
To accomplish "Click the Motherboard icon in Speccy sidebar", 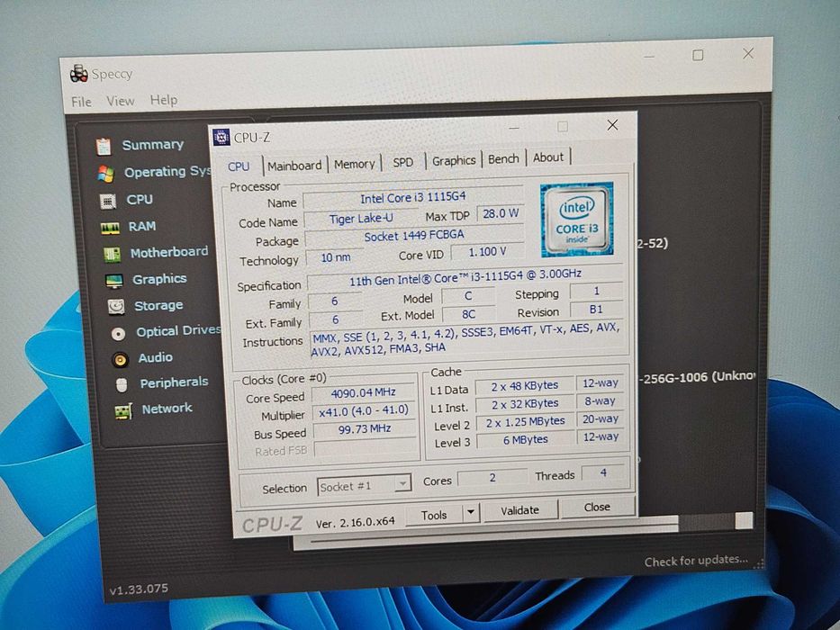I will 112,255.
